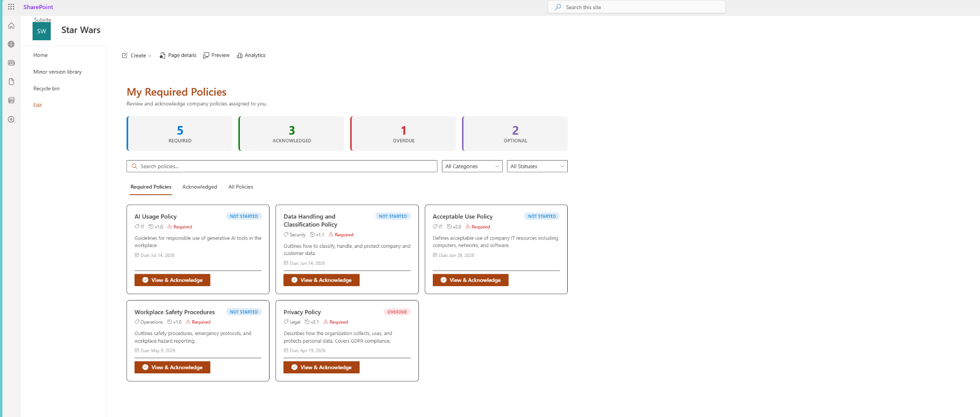980x417 pixels.
Task: Click the Page details toolbar button
Action: (x=178, y=56)
